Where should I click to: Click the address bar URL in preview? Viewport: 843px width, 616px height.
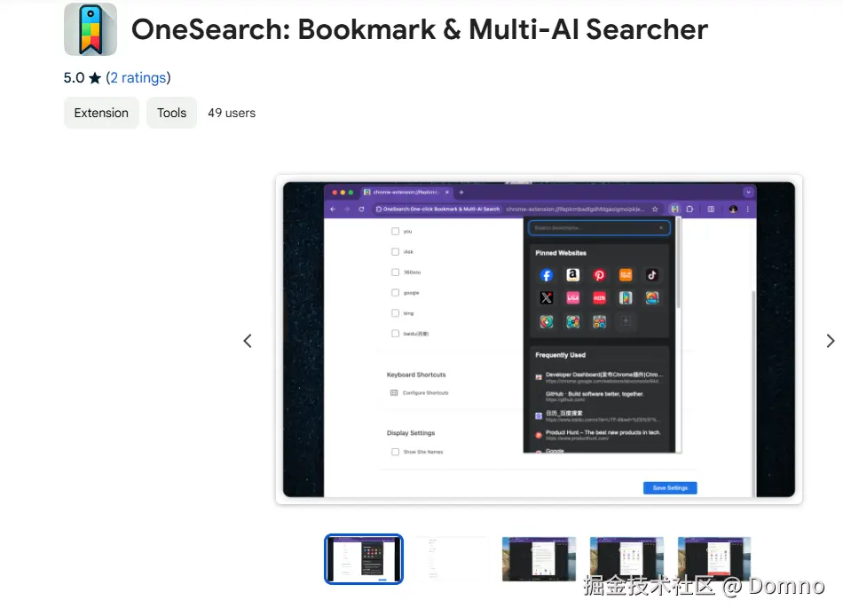(575, 209)
